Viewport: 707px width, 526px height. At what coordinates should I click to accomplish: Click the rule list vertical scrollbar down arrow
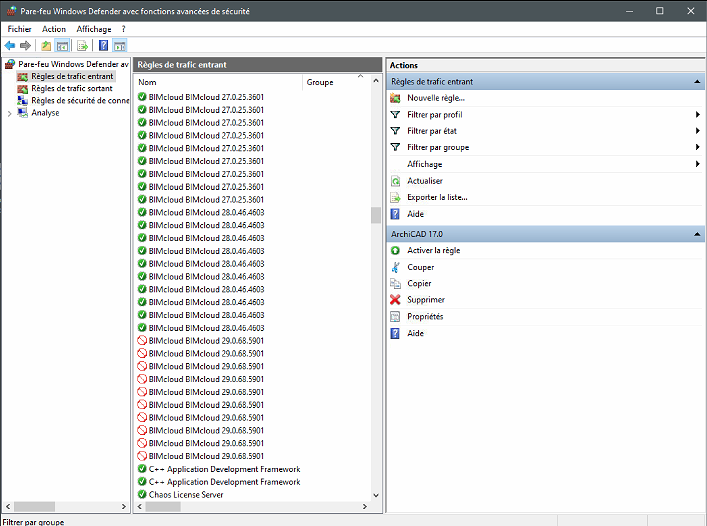[x=376, y=495]
